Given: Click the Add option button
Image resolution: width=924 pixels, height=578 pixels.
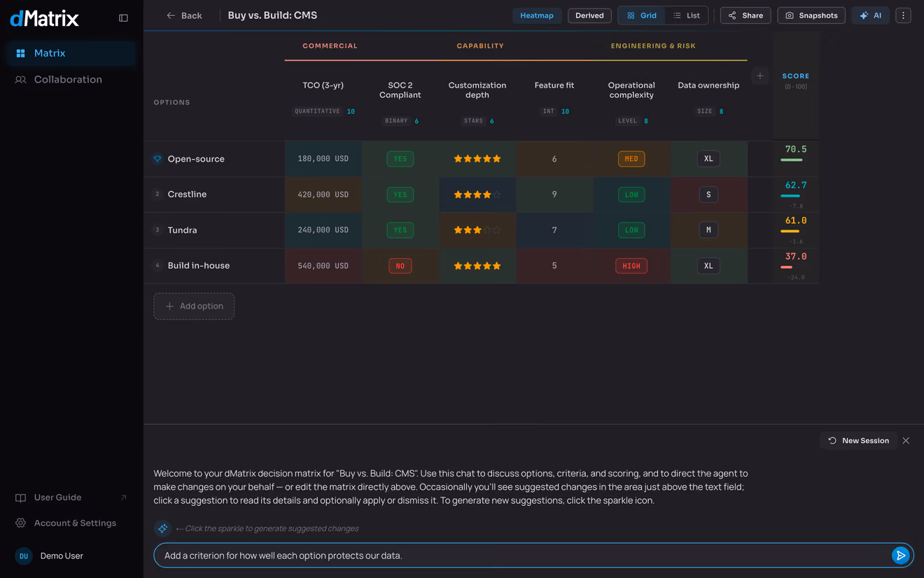Looking at the screenshot, I should pos(194,306).
